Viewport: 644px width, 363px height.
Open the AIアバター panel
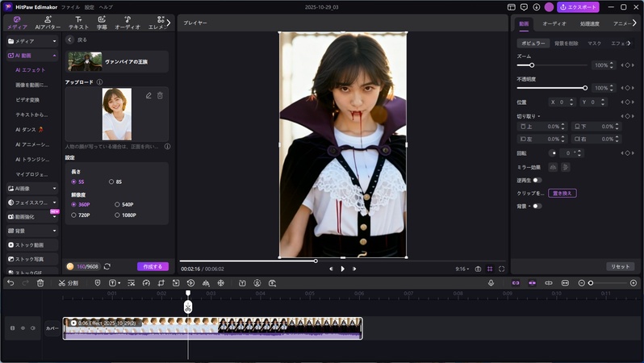(48, 23)
